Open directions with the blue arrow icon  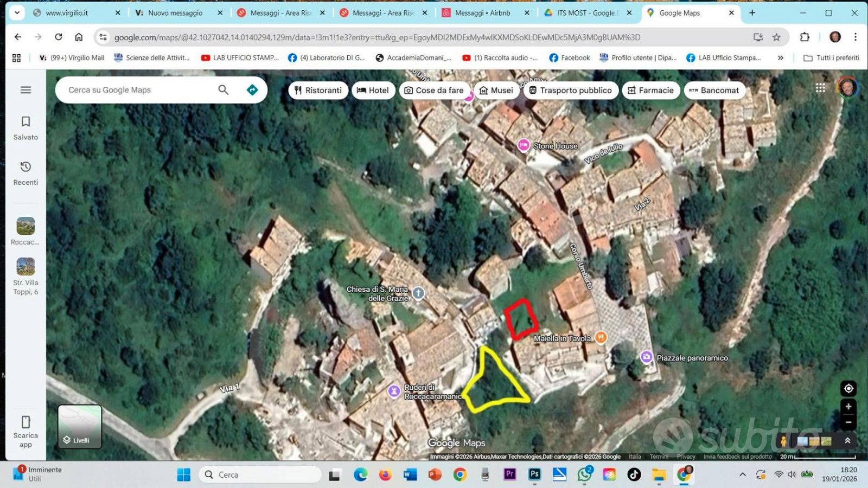pos(252,90)
